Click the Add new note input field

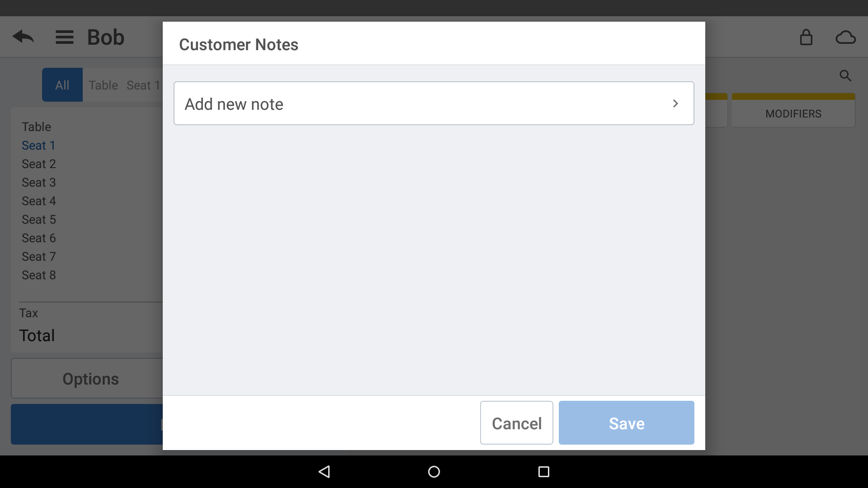[434, 103]
